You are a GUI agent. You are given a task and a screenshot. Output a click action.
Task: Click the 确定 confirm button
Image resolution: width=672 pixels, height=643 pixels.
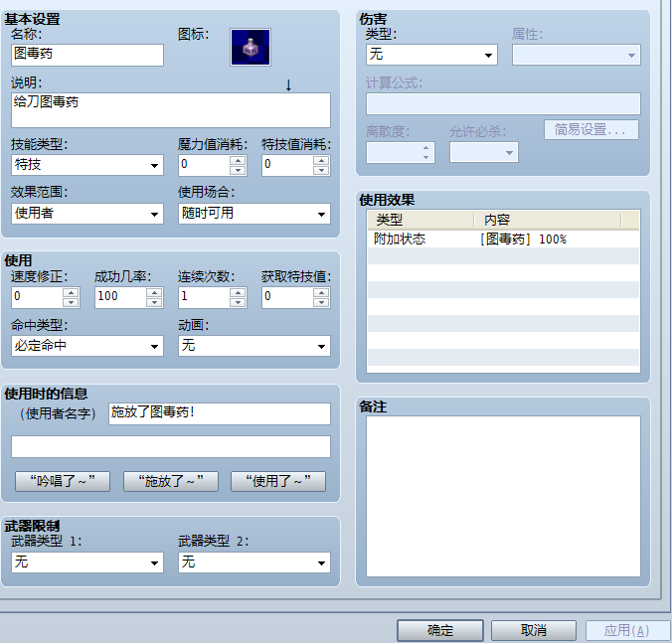coord(440,630)
